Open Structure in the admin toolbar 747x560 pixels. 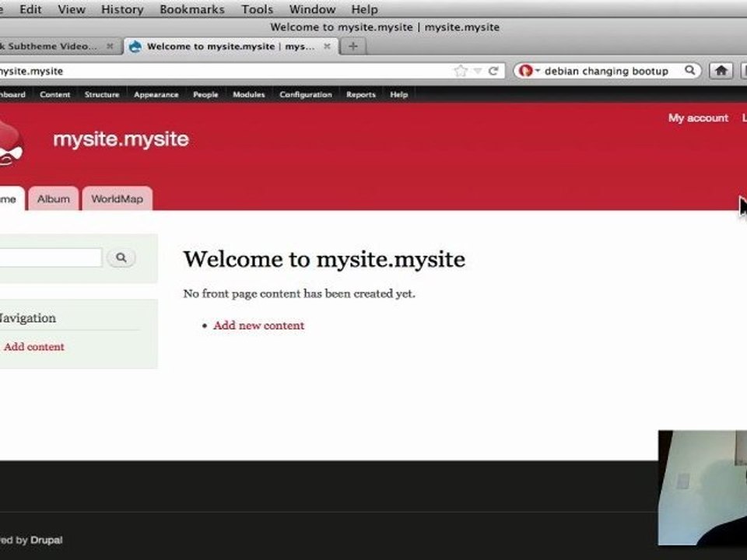(102, 94)
